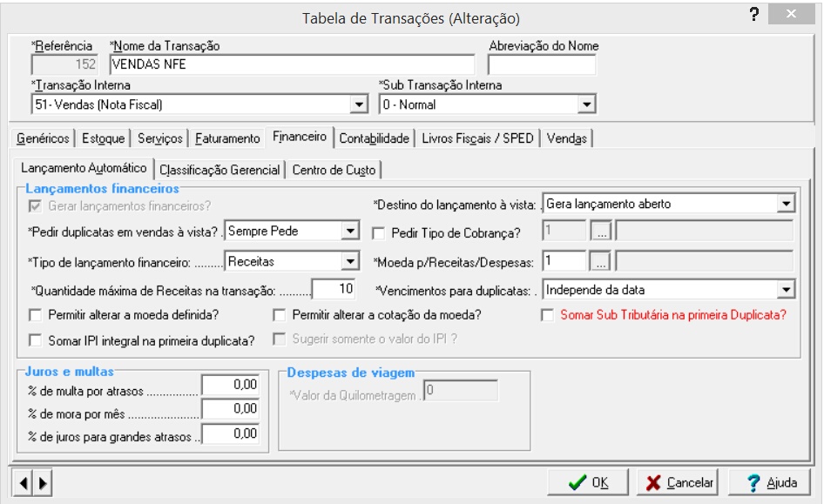Open the Contabilidade tab
Image resolution: width=824 pixels, height=504 pixels.
tap(375, 138)
